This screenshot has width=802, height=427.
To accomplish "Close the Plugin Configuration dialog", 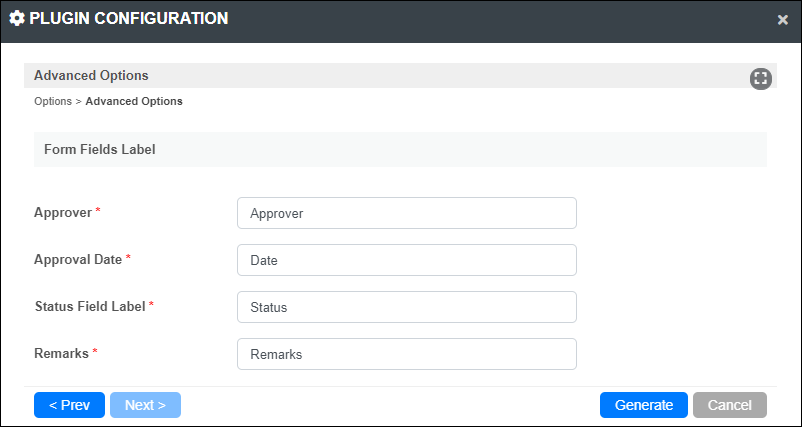I will (x=783, y=20).
